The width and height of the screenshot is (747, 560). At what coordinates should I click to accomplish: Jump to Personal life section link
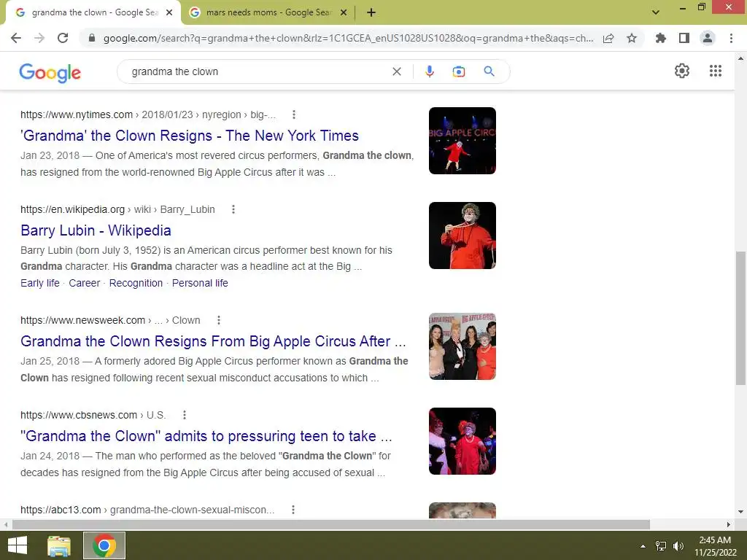(200, 284)
